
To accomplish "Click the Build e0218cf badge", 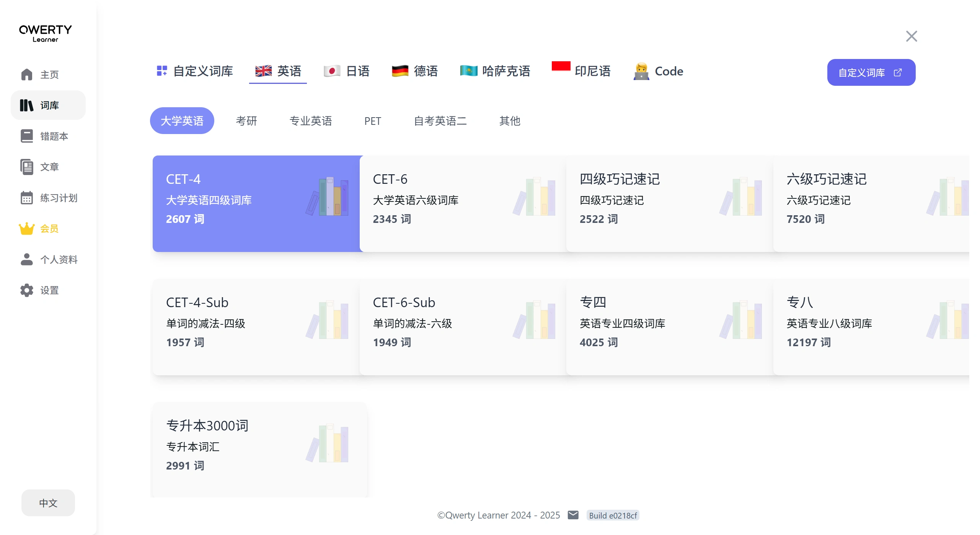I will [613, 515].
